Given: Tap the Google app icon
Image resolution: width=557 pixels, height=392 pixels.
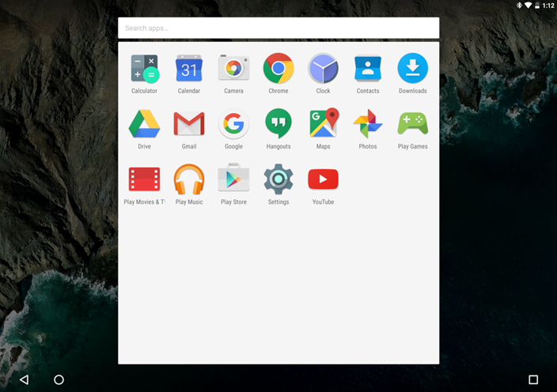Looking at the screenshot, I should click(x=233, y=124).
